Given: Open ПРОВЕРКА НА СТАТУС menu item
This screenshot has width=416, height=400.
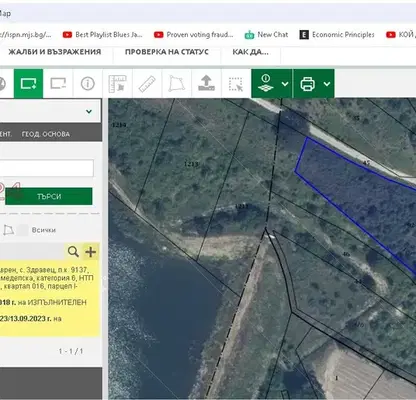Looking at the screenshot, I should (167, 52).
